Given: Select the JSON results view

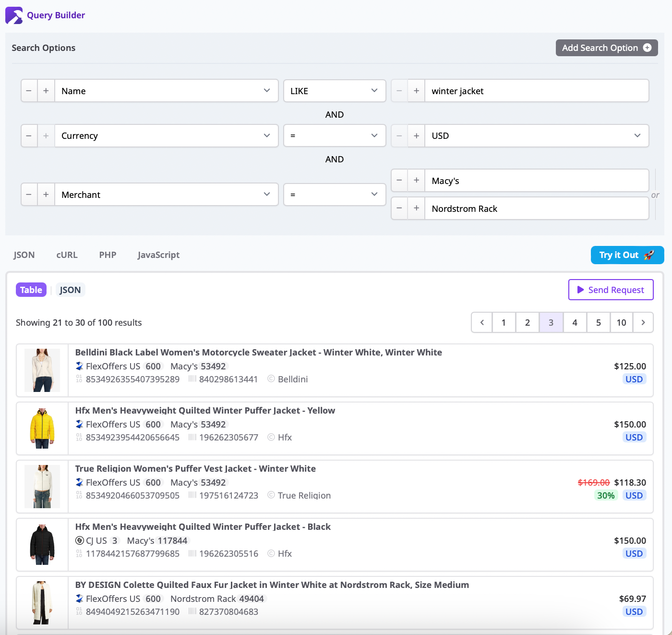Looking at the screenshot, I should tap(70, 290).
